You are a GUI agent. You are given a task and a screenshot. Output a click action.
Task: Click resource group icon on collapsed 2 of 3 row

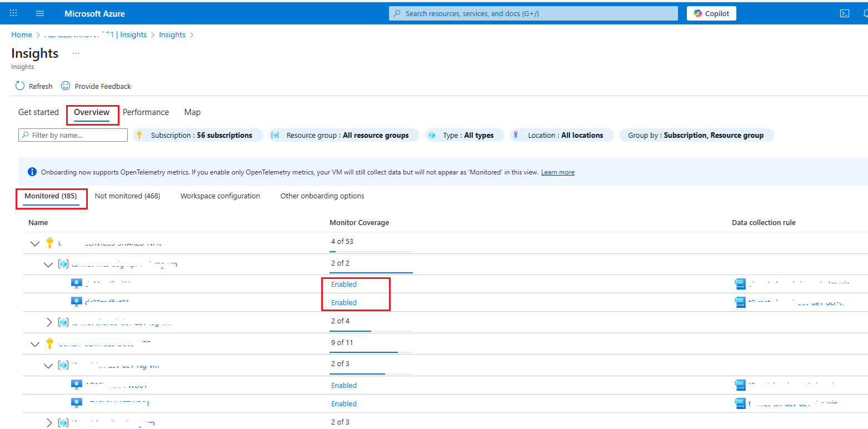point(63,423)
